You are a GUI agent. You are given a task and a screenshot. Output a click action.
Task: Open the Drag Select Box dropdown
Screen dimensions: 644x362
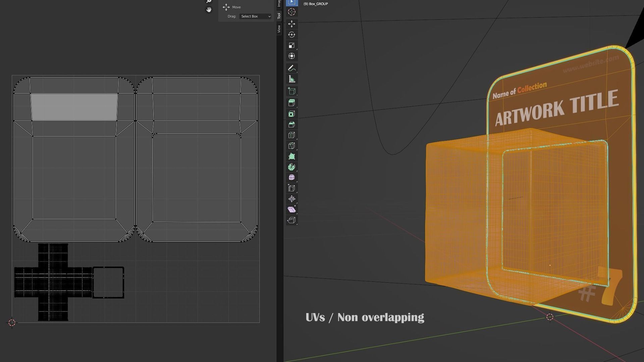click(x=255, y=16)
